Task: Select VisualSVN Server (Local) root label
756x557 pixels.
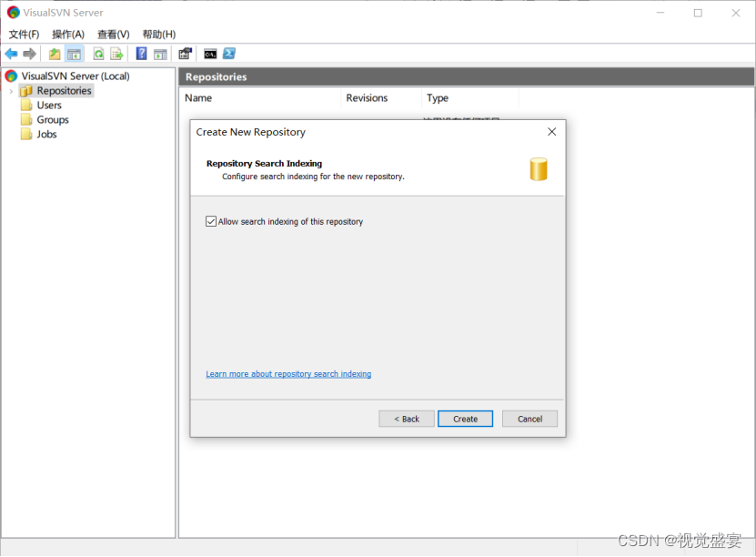Action: tap(76, 76)
